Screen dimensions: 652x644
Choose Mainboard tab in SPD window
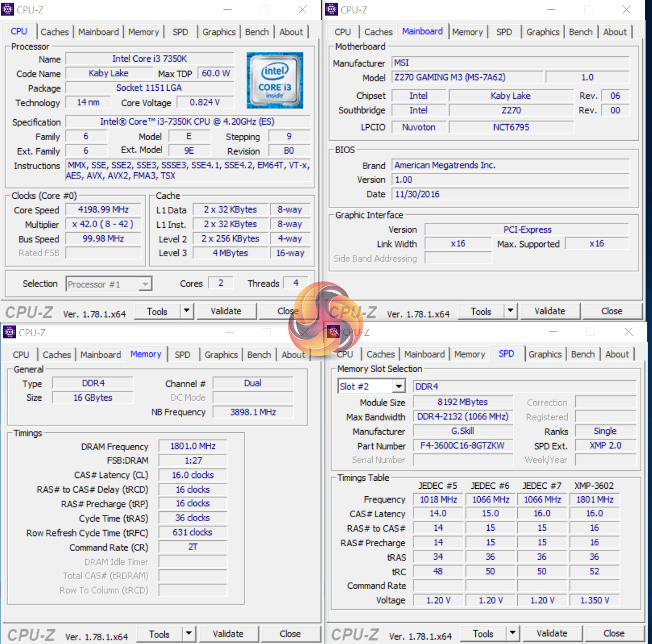[x=424, y=354]
